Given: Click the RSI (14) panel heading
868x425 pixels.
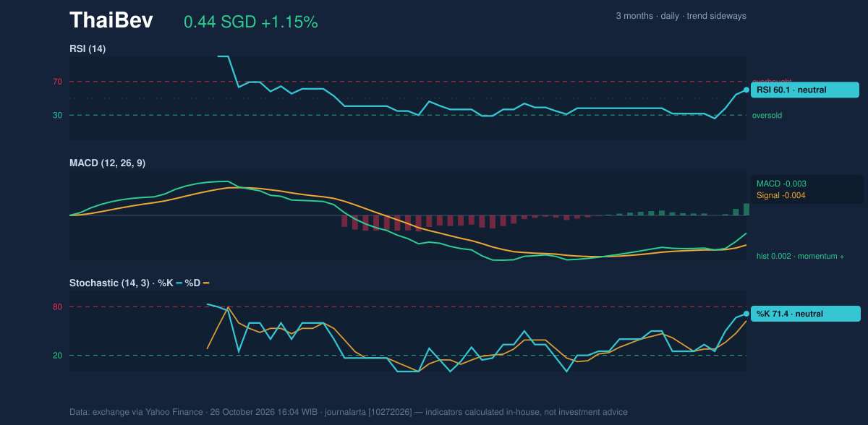Looking at the screenshot, I should coord(88,48).
